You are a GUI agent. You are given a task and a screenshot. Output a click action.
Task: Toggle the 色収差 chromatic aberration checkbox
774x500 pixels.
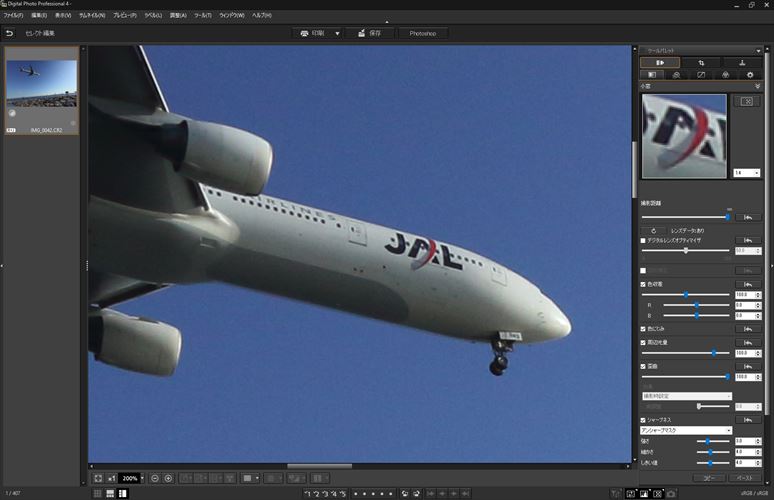[x=643, y=284]
